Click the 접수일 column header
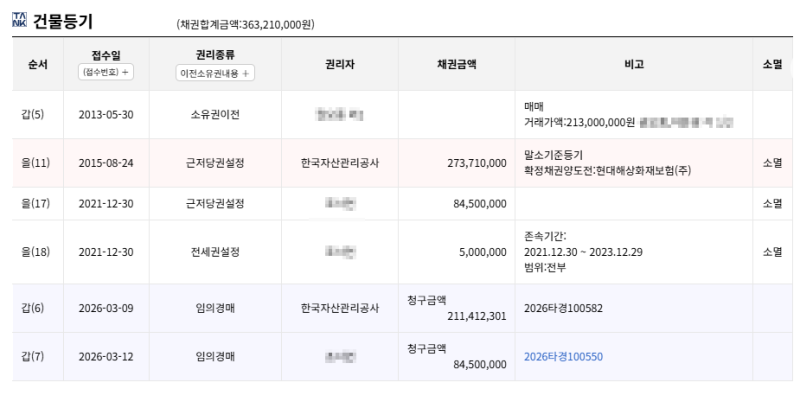Screen dimensions: 800x408 click(x=106, y=55)
